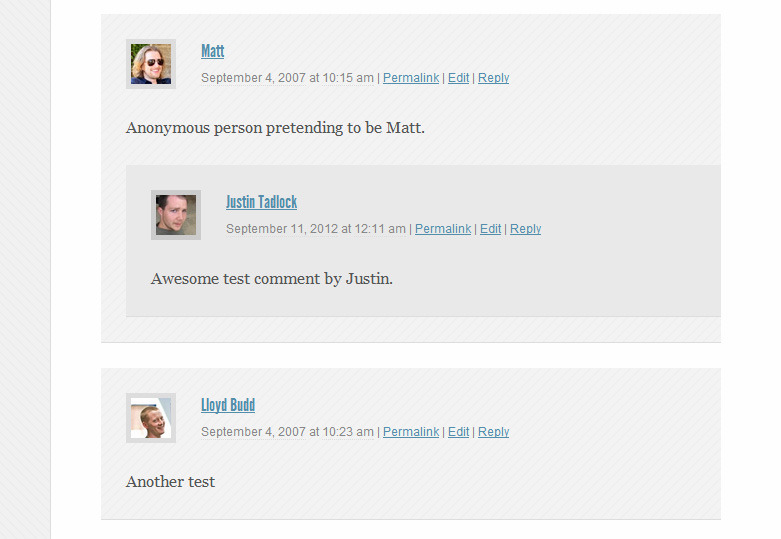Reply to Matt's comment
The image size is (781, 539).
click(494, 78)
